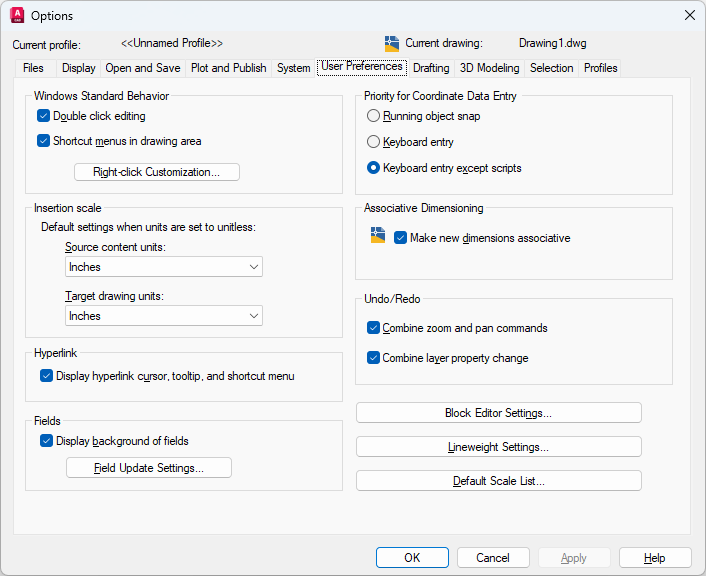Close the Options dialog window

pos(689,15)
